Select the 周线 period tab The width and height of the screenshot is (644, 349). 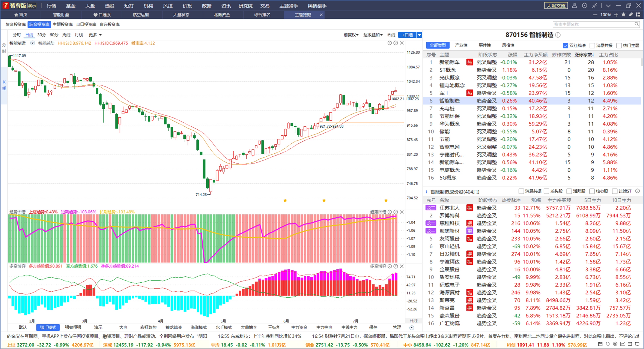66,35
